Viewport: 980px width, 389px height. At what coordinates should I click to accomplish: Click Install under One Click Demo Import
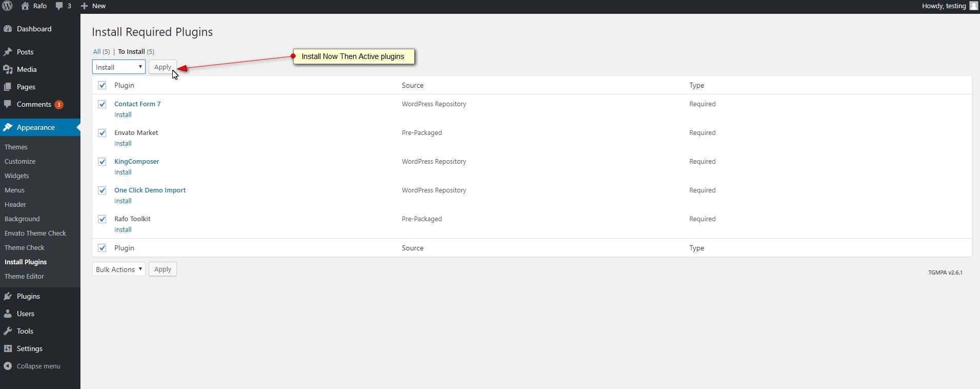click(123, 201)
